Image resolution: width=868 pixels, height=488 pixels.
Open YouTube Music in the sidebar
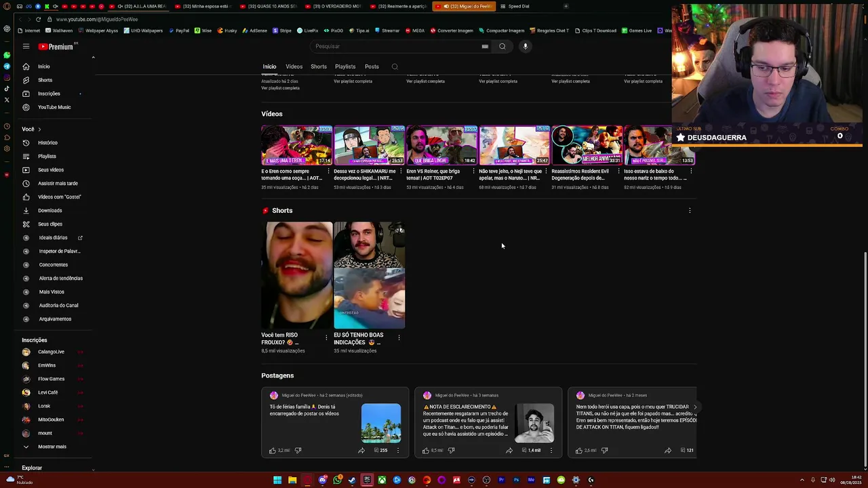pyautogui.click(x=54, y=107)
